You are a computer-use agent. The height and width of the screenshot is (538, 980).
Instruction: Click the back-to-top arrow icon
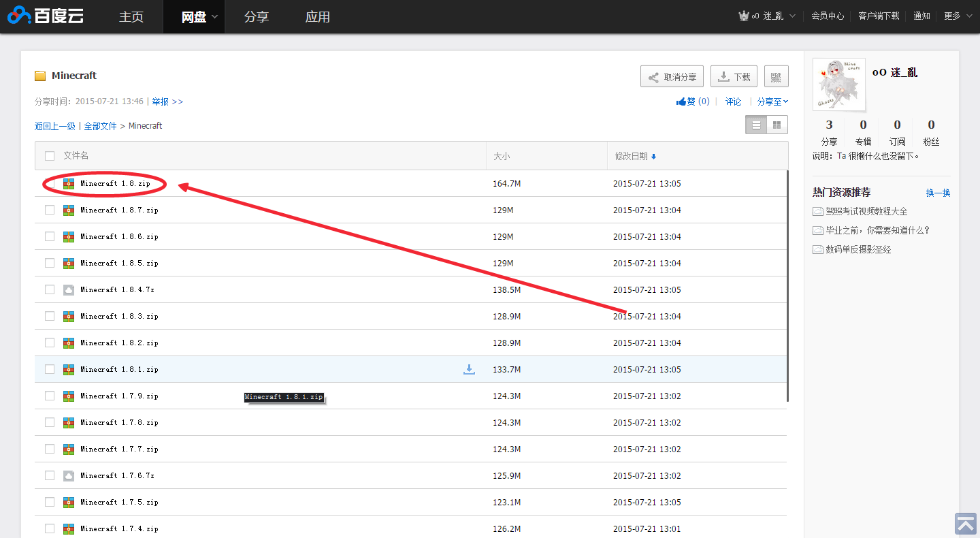pyautogui.click(x=966, y=524)
